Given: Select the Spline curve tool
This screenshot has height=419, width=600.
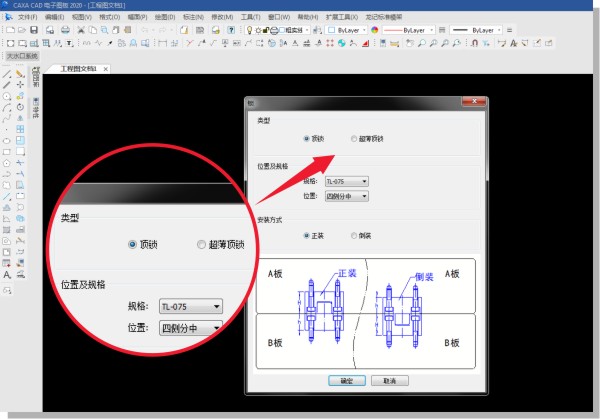Looking at the screenshot, I should coord(7,119).
